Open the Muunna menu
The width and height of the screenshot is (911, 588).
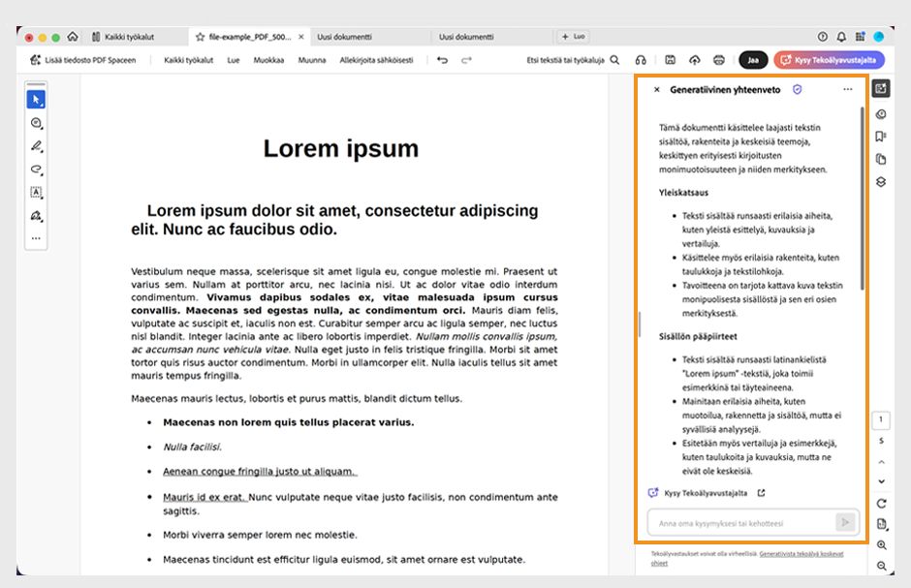(x=312, y=60)
